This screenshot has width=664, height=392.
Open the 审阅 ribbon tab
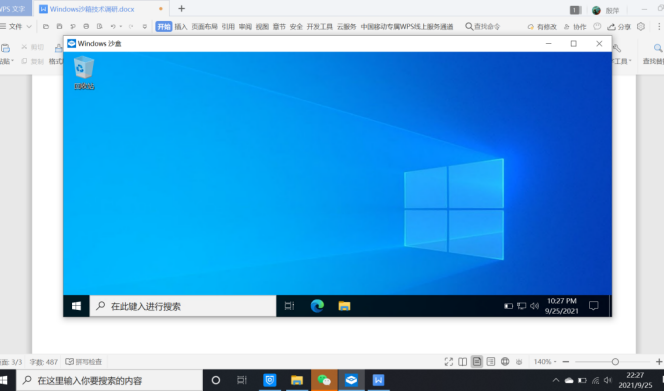tap(245, 26)
